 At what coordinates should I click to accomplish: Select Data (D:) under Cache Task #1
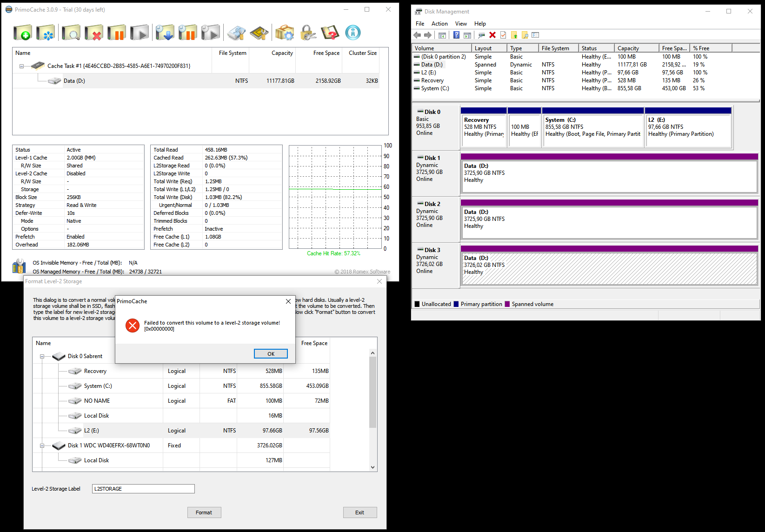(196, 81)
